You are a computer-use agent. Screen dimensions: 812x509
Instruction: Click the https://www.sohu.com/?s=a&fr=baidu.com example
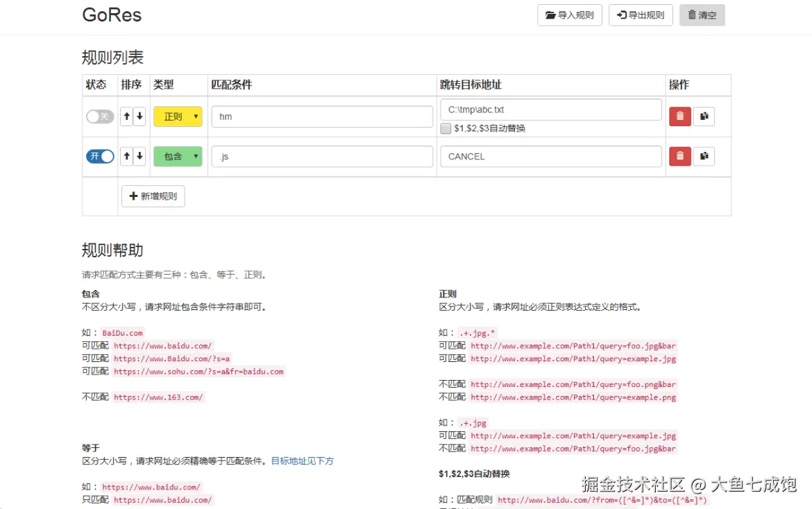pos(199,372)
